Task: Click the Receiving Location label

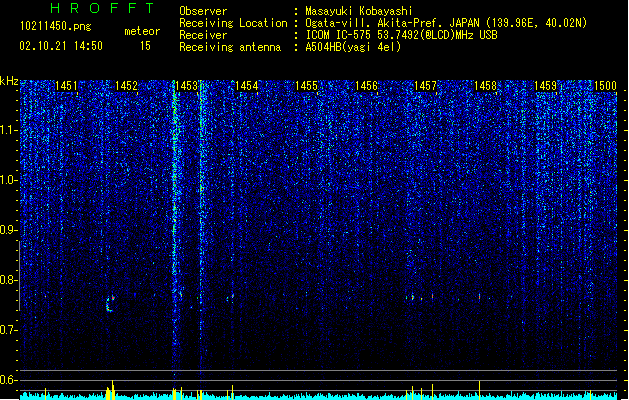Action: click(x=233, y=23)
